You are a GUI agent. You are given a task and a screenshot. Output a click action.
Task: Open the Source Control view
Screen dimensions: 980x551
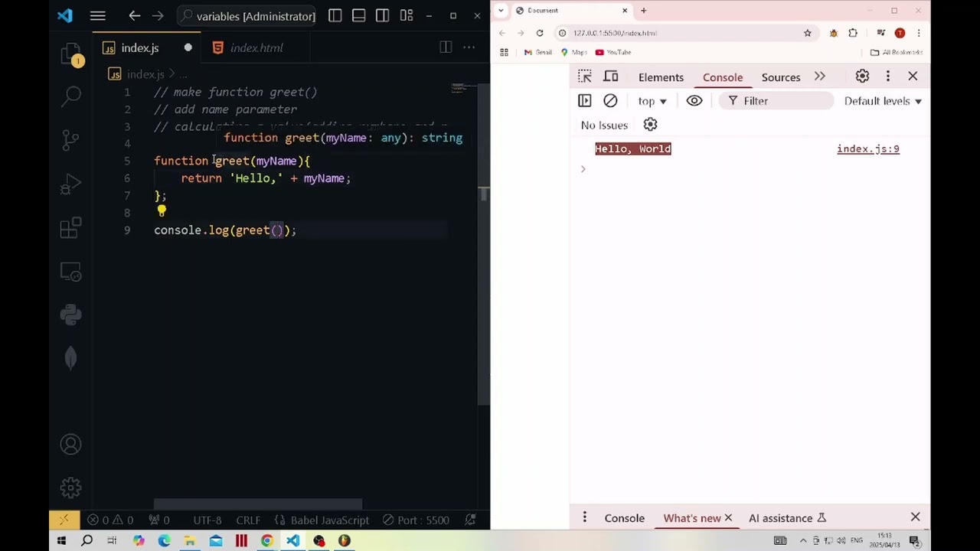point(70,139)
